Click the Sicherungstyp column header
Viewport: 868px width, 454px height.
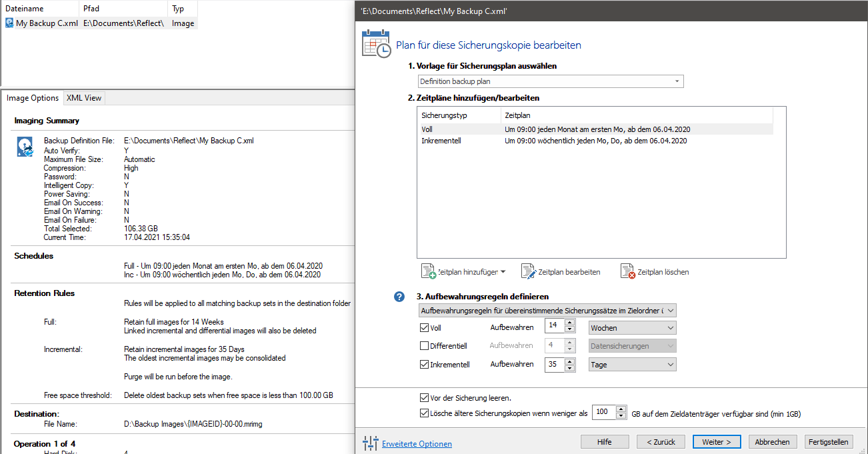[x=459, y=115]
